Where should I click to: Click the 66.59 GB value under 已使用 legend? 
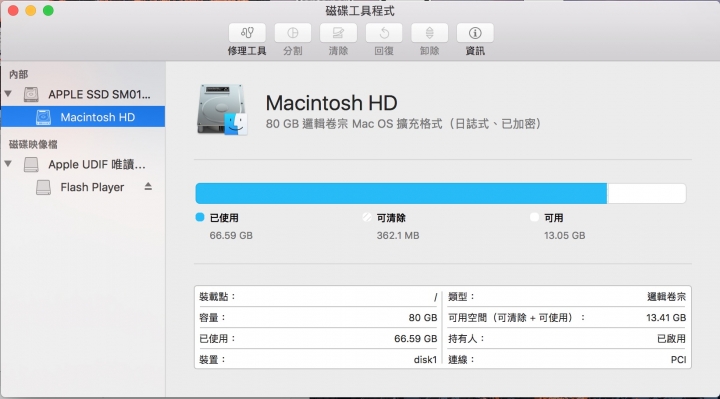[x=231, y=236]
